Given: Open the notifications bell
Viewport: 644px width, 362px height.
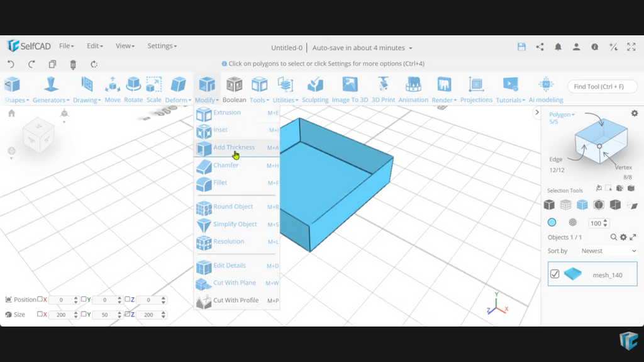Looking at the screenshot, I should pos(558,47).
